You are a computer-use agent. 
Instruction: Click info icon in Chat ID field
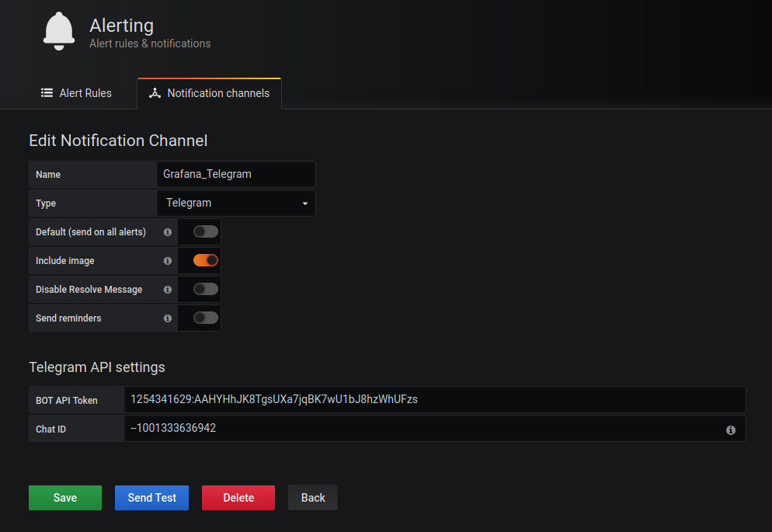tap(731, 430)
